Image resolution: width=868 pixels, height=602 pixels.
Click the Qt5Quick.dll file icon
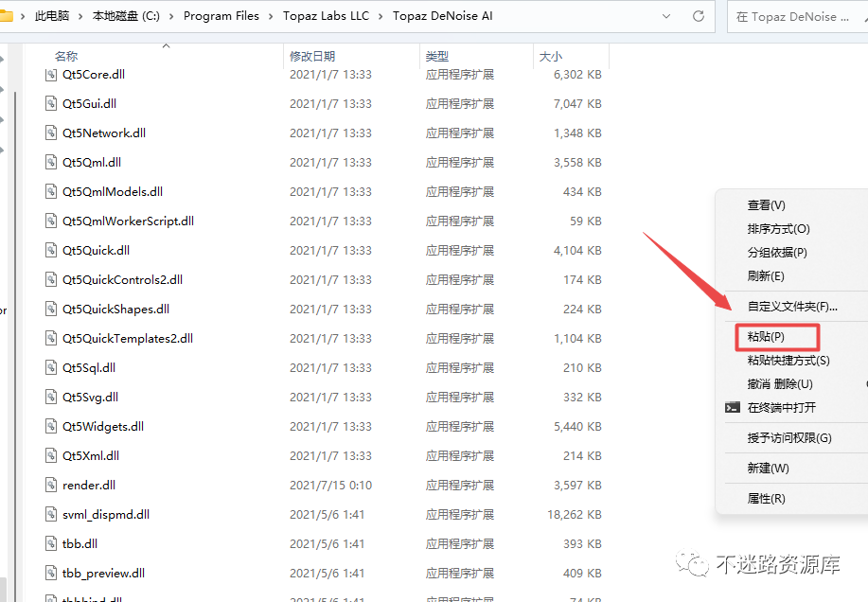coord(51,250)
